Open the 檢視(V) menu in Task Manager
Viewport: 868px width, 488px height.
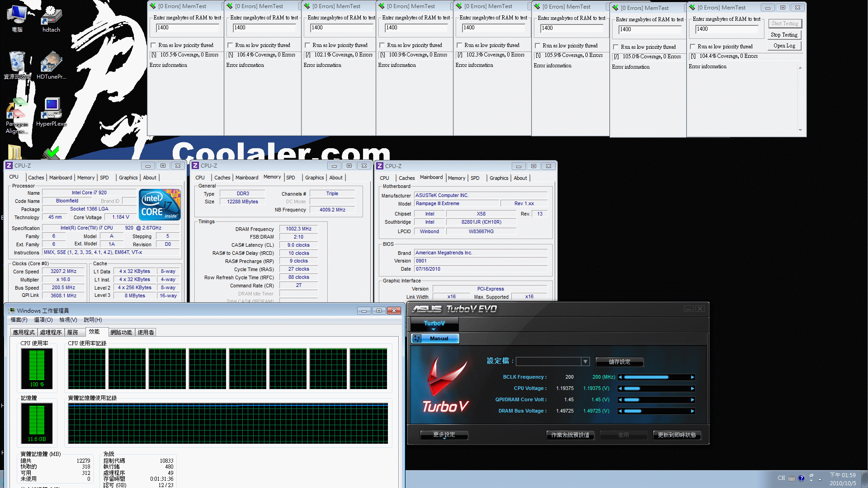(x=68, y=320)
